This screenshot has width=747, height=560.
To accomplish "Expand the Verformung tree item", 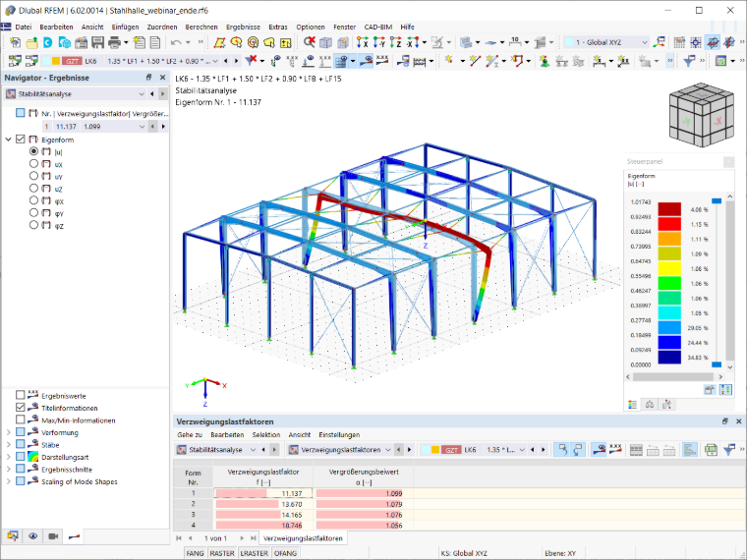I will [x=8, y=432].
